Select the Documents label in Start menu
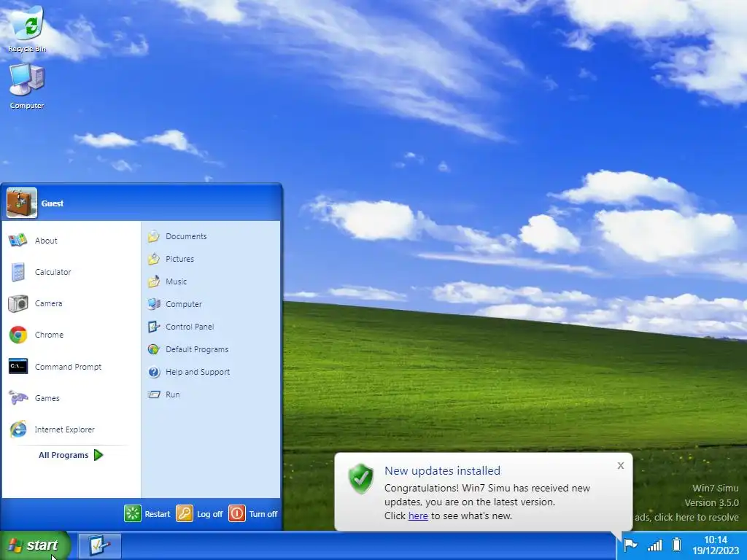Image resolution: width=747 pixels, height=560 pixels. 186,236
